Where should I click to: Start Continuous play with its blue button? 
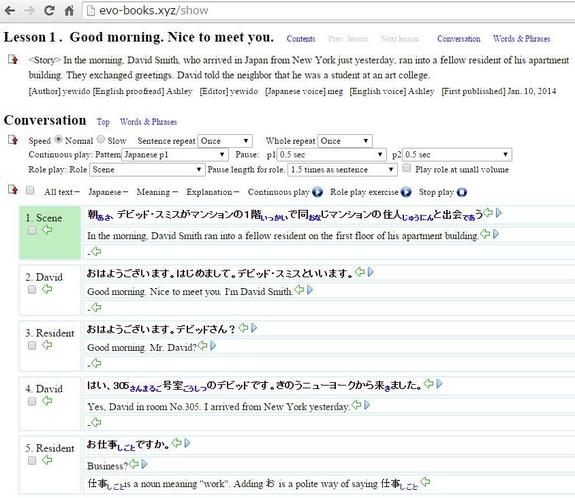tap(317, 192)
